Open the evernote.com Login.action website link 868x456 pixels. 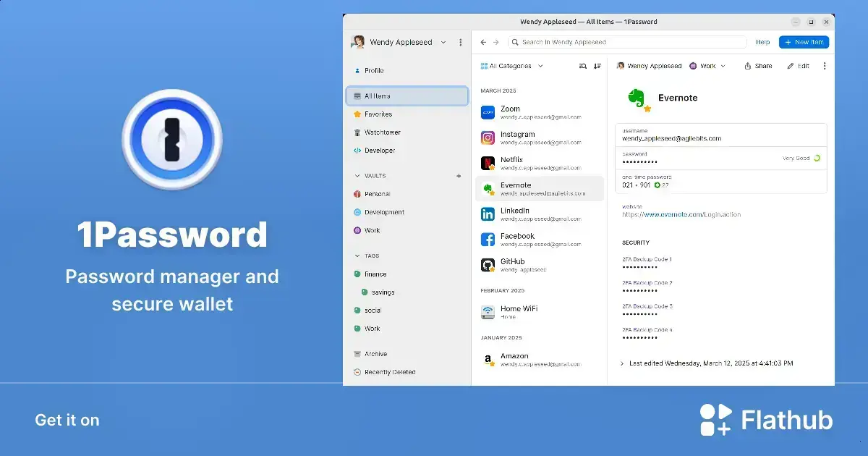(681, 214)
